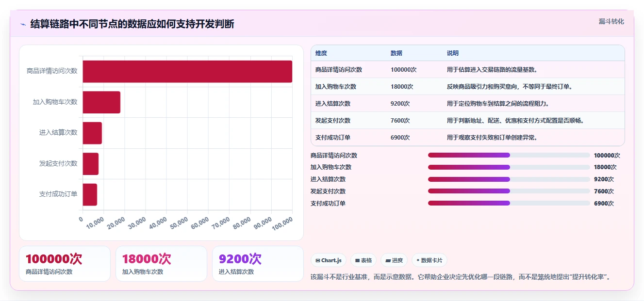The height and width of the screenshot is (301, 644).
Task: Click the 进入结算次数 bar in the chart
Action: tap(92, 133)
